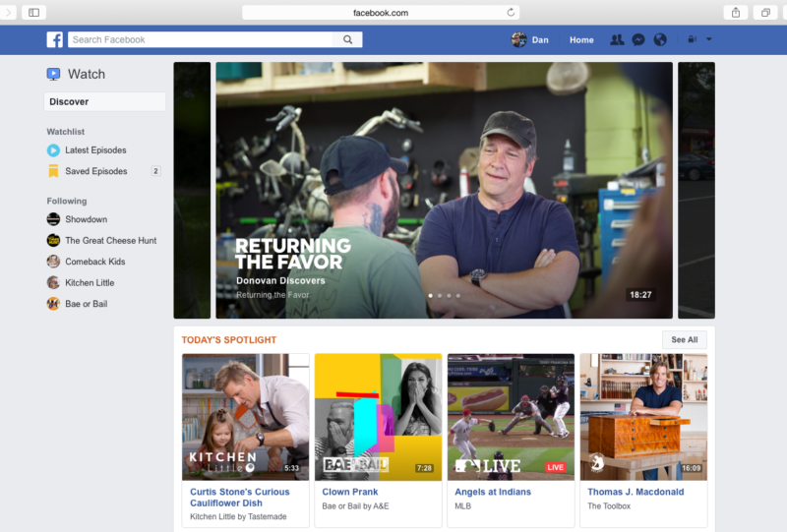The width and height of the screenshot is (787, 532).
Task: Open MLB Live video thumbnail
Action: pyautogui.click(x=511, y=417)
